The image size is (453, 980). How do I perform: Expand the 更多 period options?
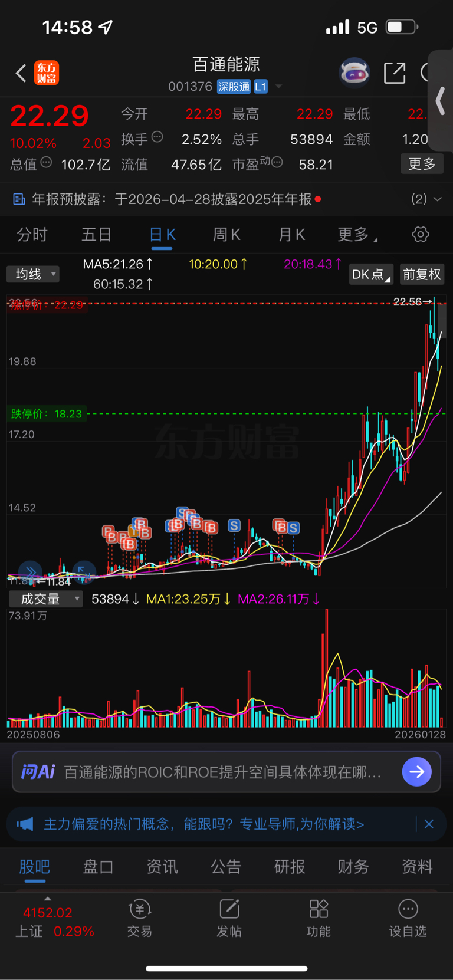[x=357, y=235]
